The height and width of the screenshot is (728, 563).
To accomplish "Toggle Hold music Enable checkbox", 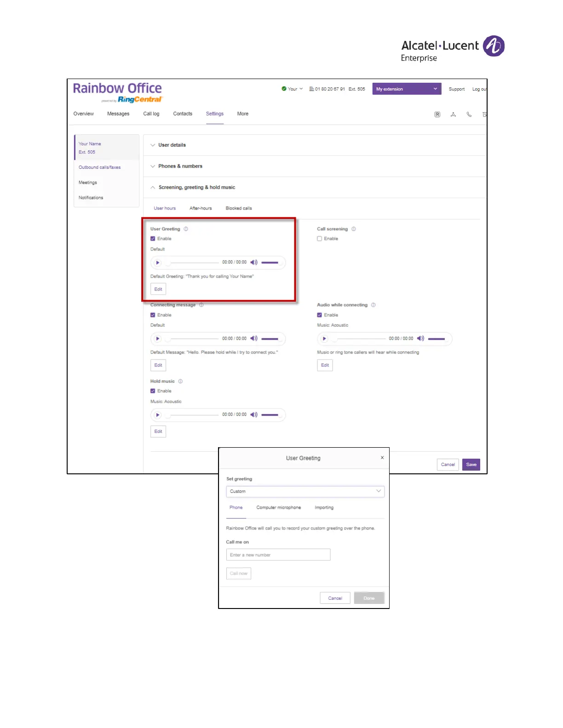I will coord(153,391).
